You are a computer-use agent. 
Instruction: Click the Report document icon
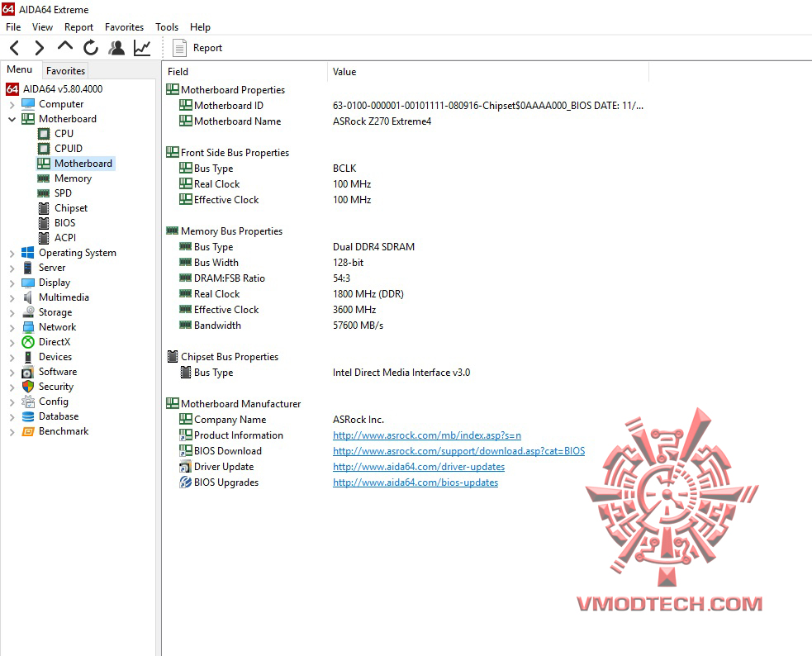[179, 48]
